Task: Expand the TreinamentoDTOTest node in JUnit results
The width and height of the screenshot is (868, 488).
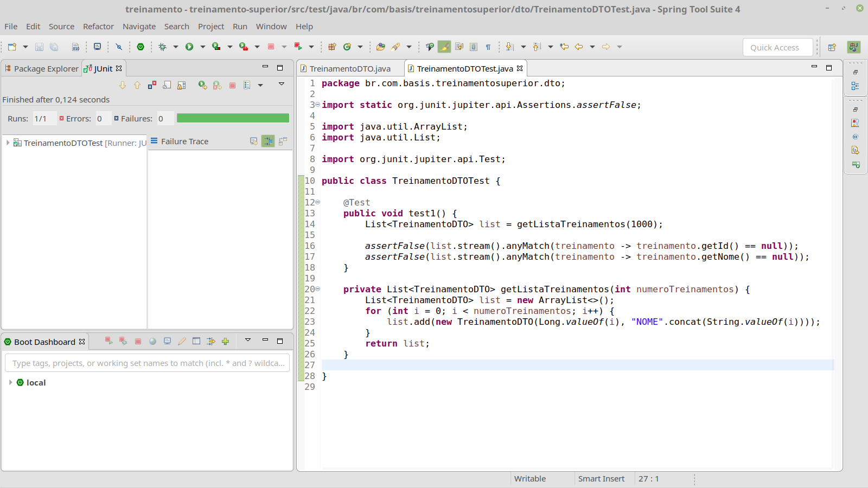Action: click(8, 143)
